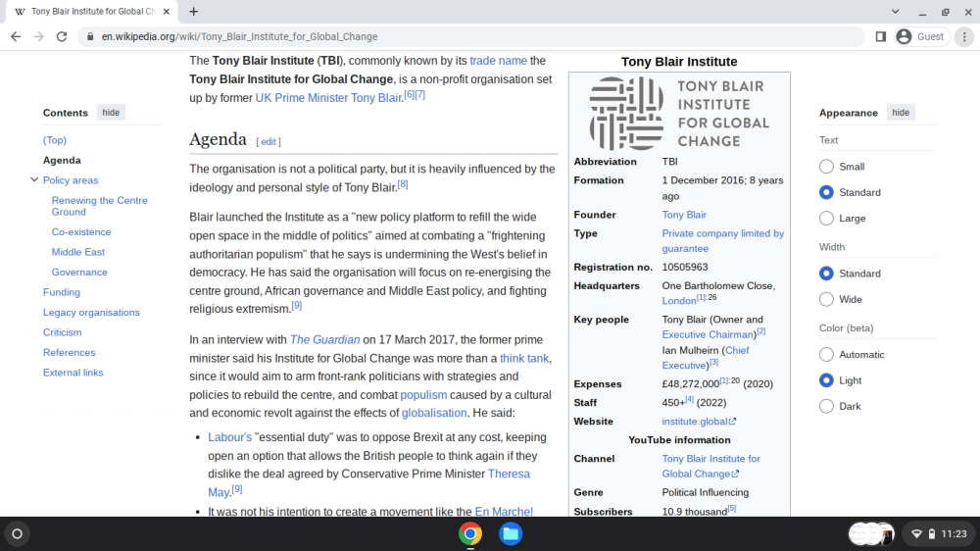
Task: Open the tab search chevron
Action: 895,11
